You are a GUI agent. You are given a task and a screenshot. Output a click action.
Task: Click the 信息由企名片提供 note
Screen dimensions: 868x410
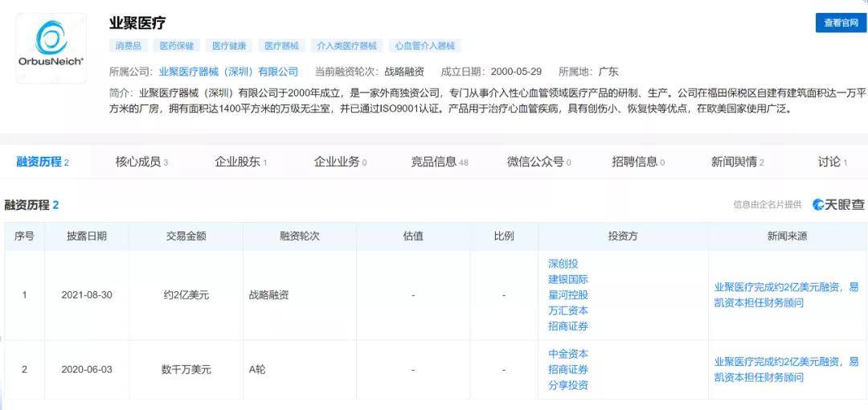(768, 204)
